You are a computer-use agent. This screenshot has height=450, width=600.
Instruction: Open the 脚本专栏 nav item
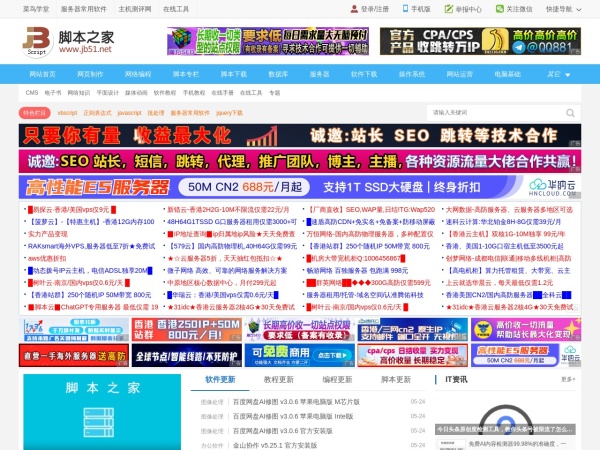click(186, 74)
